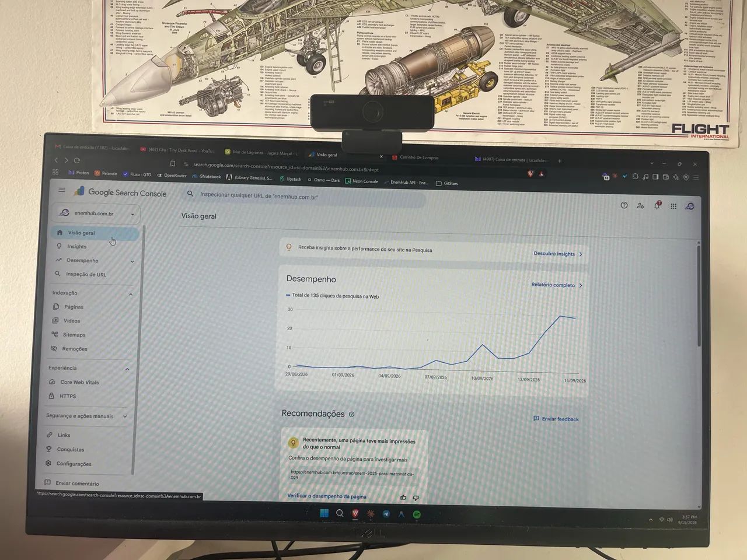Open users and permissions icon in header

pos(640,206)
